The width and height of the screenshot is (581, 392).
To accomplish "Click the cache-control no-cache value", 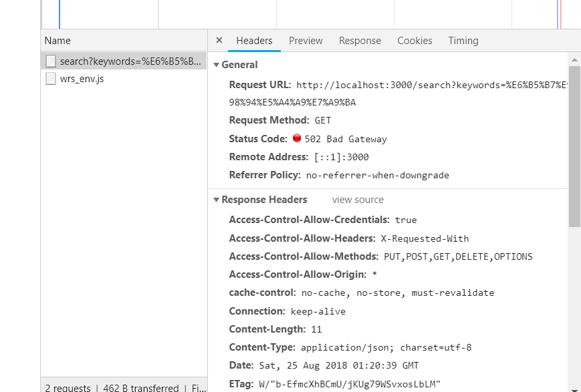I will pyautogui.click(x=398, y=292).
